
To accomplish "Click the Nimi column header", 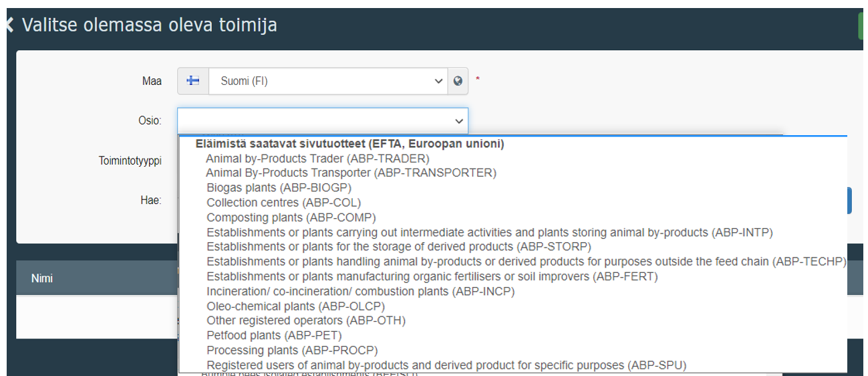I will (x=42, y=278).
